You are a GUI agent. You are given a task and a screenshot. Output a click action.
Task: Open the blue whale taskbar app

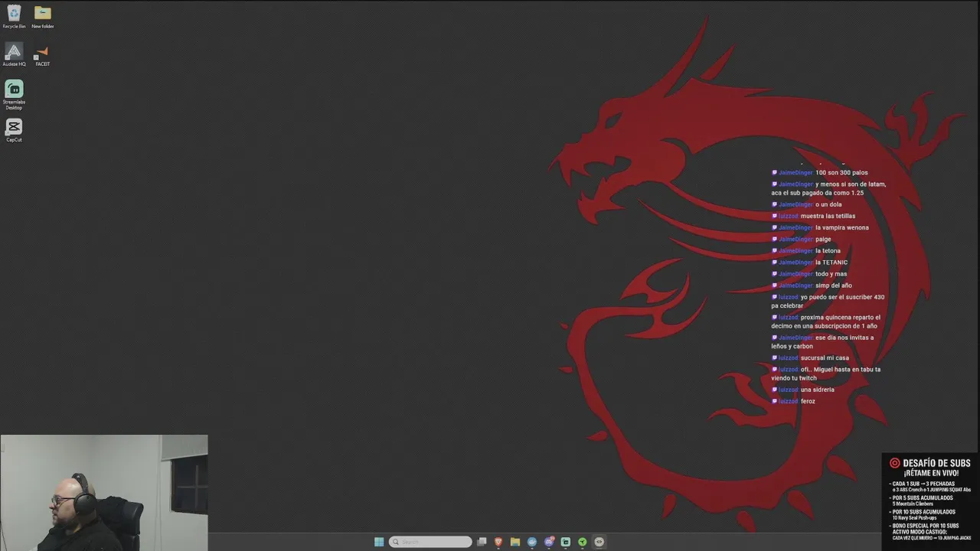click(532, 542)
